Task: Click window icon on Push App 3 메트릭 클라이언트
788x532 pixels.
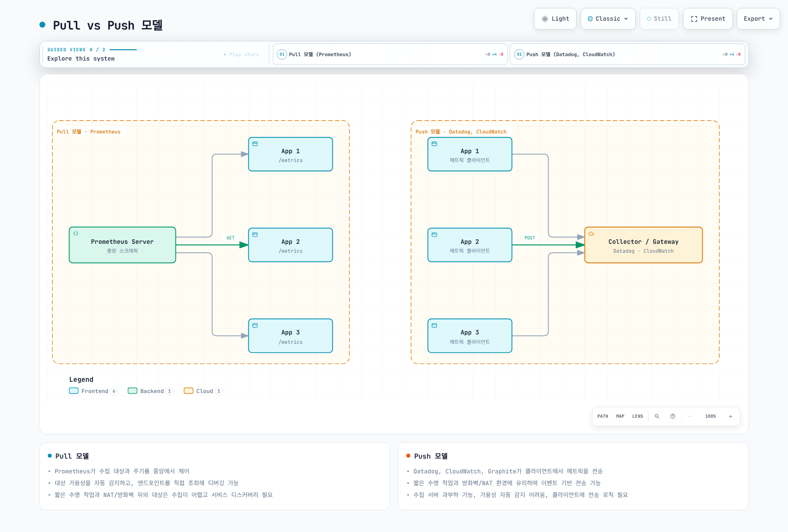Action: (x=434, y=325)
